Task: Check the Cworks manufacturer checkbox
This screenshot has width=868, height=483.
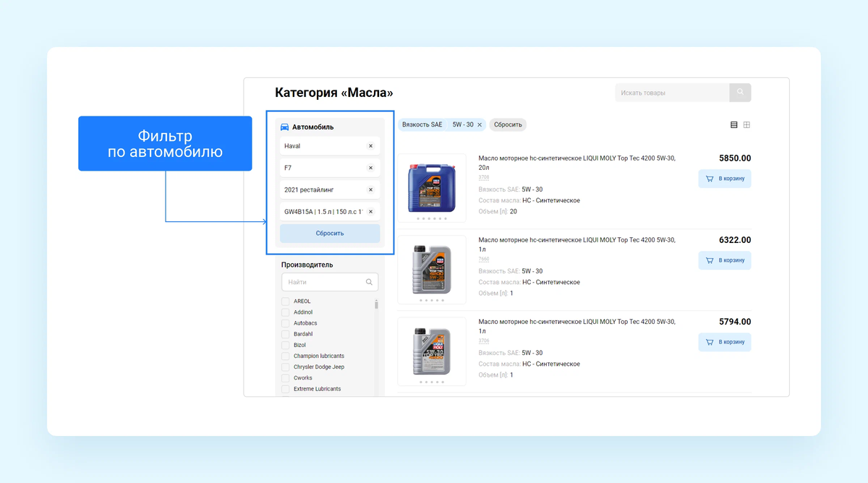Action: pos(285,378)
